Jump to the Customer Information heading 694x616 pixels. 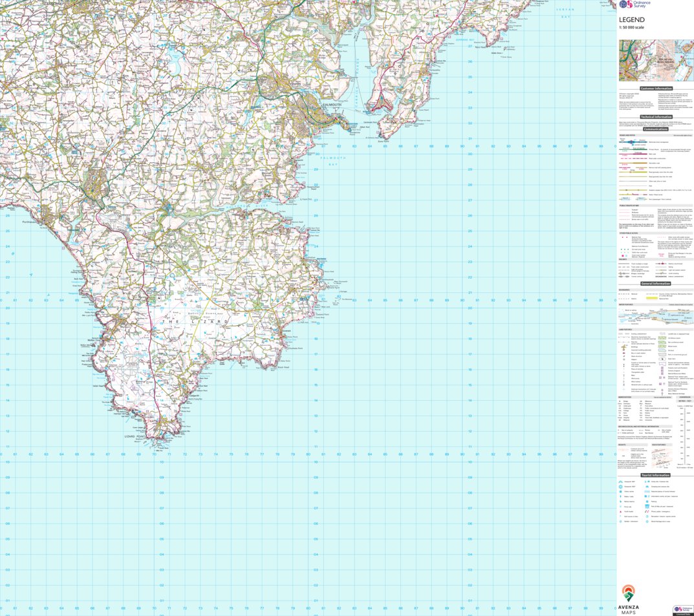click(656, 89)
